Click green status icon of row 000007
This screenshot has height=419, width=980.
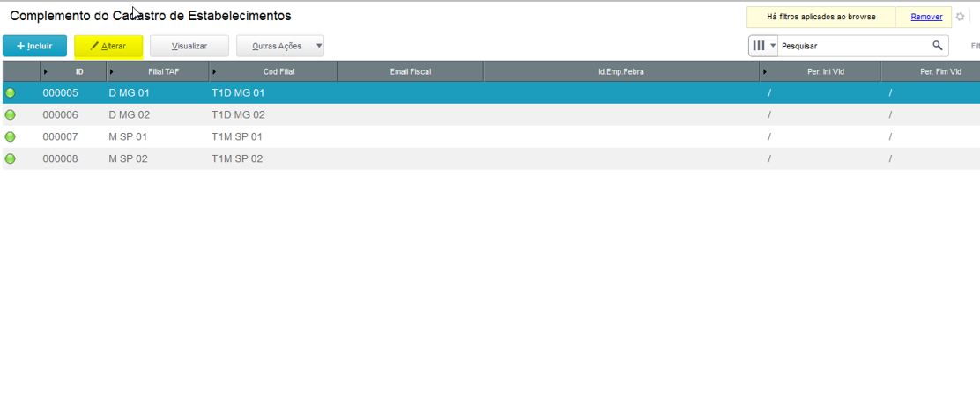[10, 136]
